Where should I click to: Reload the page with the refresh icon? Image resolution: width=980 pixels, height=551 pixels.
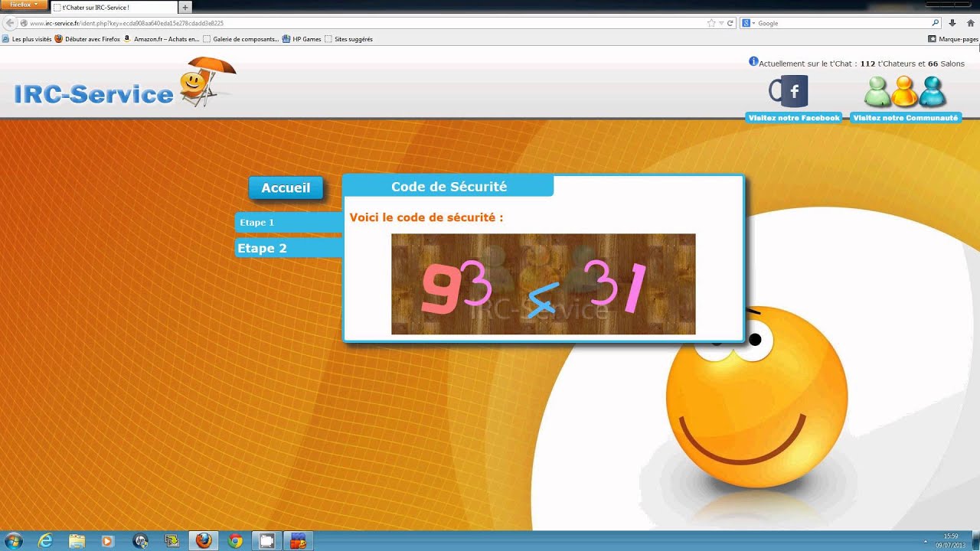(x=730, y=23)
